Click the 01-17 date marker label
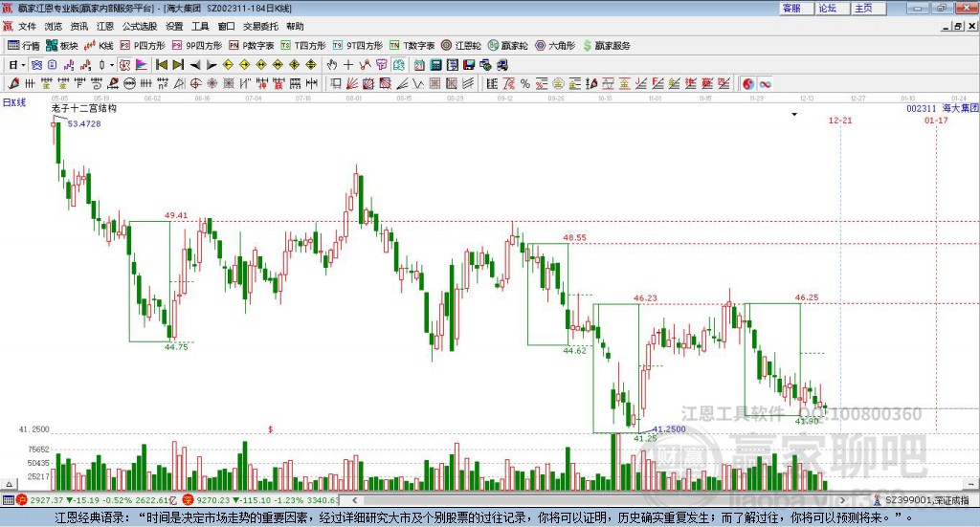This screenshot has height=527, width=980. point(936,120)
